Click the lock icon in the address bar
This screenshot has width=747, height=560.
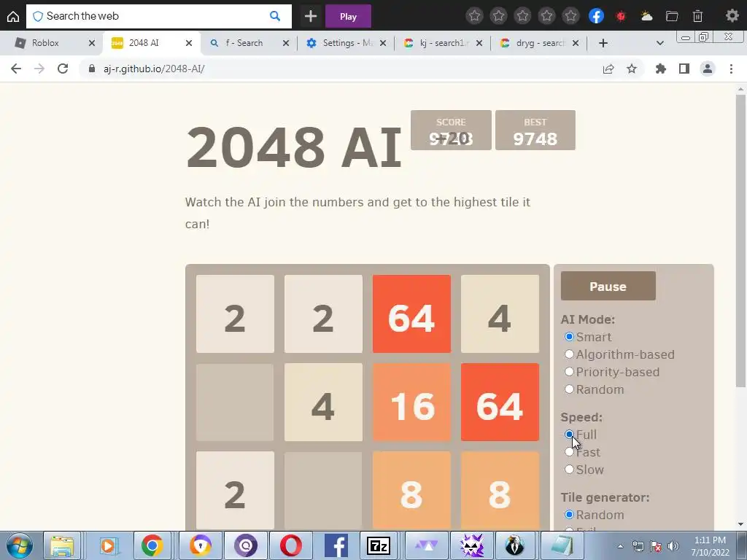[92, 69]
